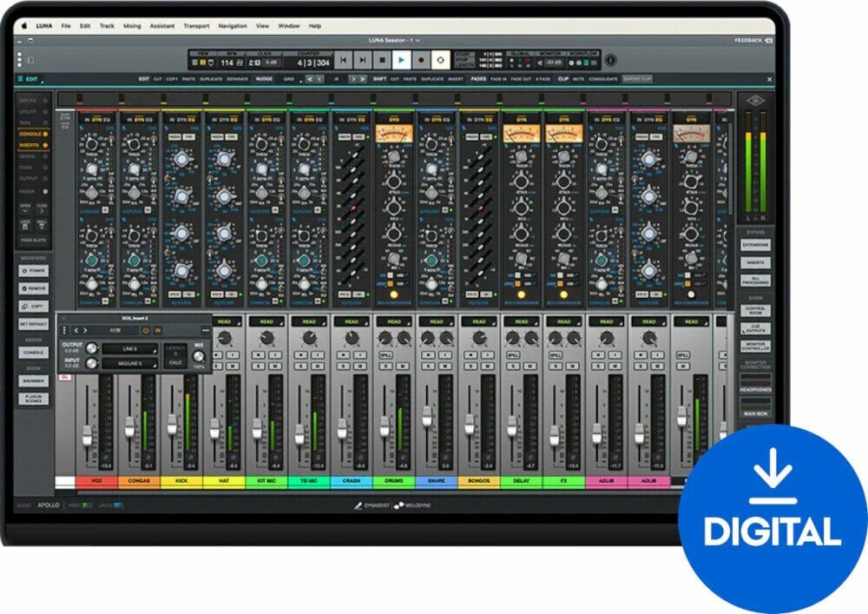Click the SET DEFAULT button
This screenshot has width=868, height=614.
click(33, 324)
